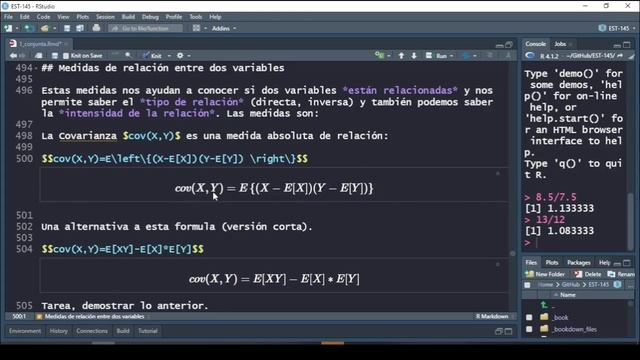Expand the recent files dropdown arrow
Image resolution: width=640 pixels, height=360 pixels.
tap(54, 28)
